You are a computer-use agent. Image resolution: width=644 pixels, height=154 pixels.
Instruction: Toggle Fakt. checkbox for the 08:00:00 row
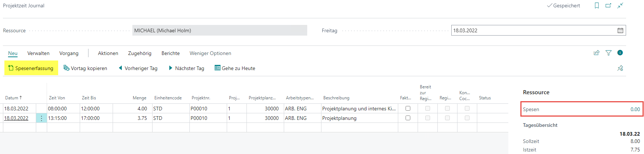point(408,109)
